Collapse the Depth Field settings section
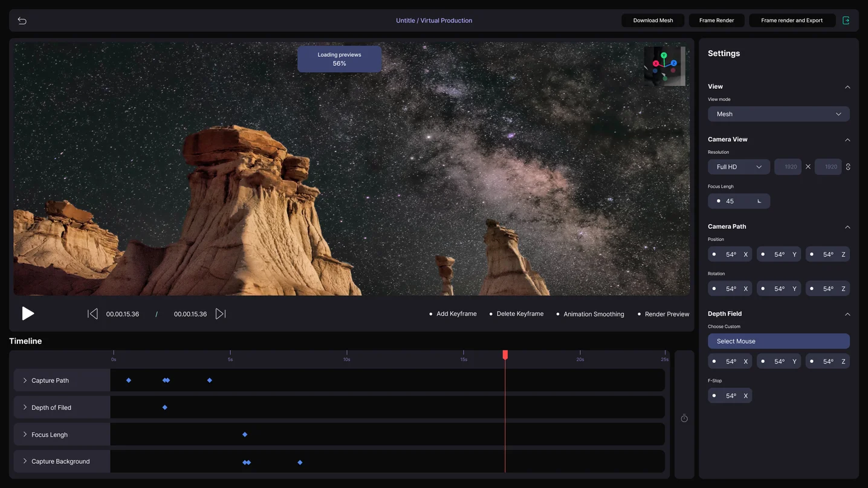 click(x=847, y=313)
